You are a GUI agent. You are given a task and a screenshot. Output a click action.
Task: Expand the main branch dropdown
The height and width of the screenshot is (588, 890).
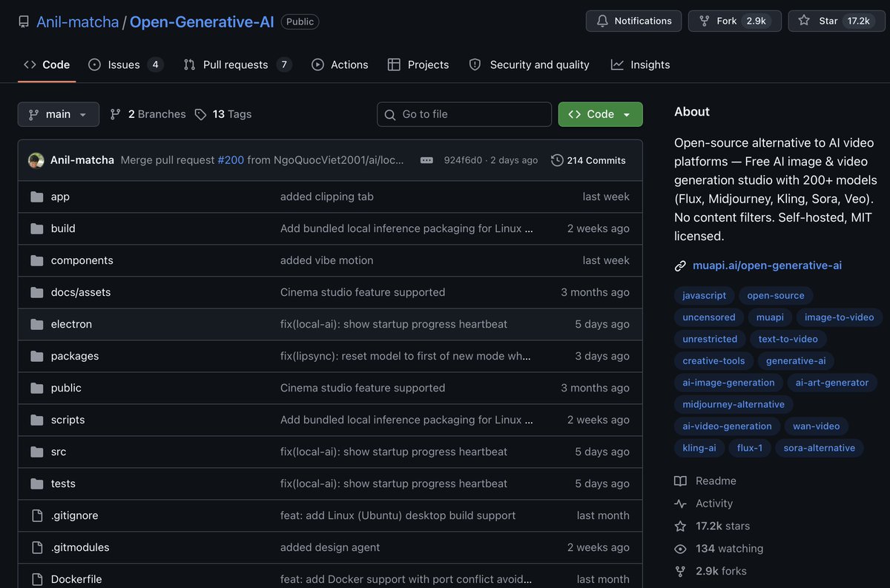(x=59, y=114)
